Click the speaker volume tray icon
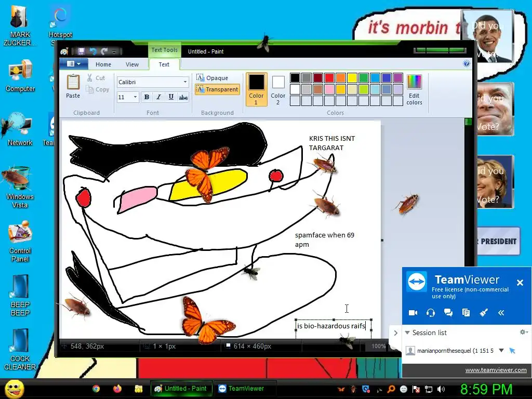 coord(441,389)
